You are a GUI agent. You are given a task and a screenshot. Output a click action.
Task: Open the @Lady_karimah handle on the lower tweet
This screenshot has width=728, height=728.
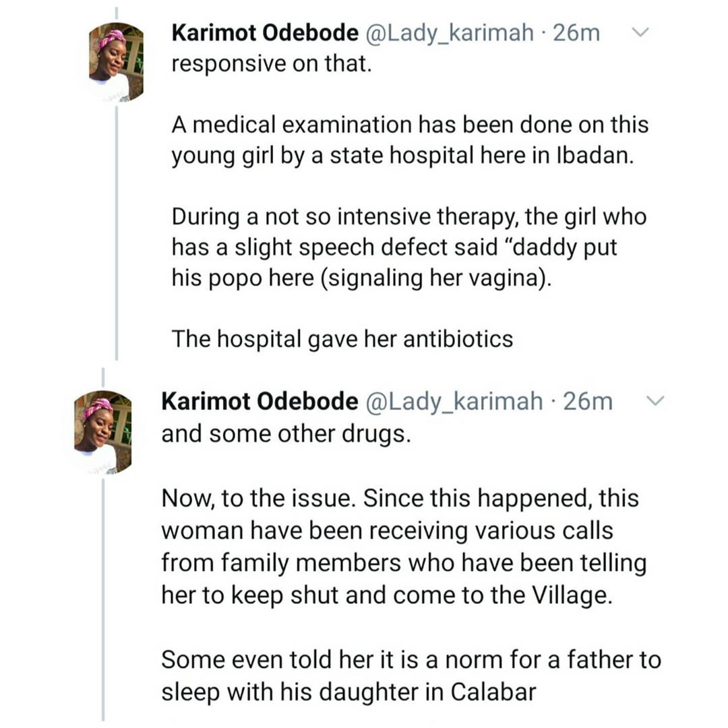(x=454, y=402)
